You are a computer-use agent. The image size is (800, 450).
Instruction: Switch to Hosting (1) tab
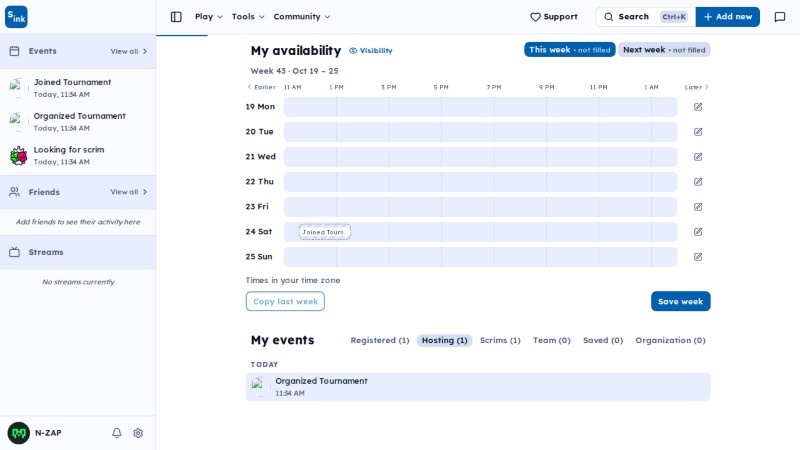[x=444, y=340]
